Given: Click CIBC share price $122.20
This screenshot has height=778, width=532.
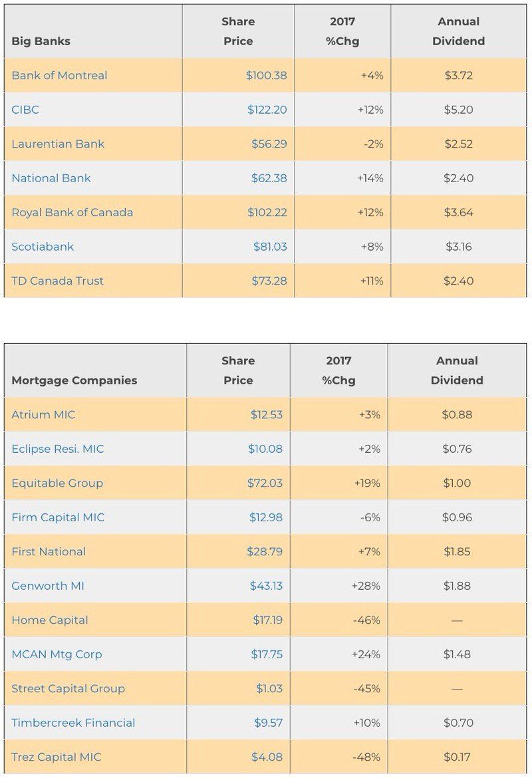Looking at the screenshot, I should click(267, 110).
